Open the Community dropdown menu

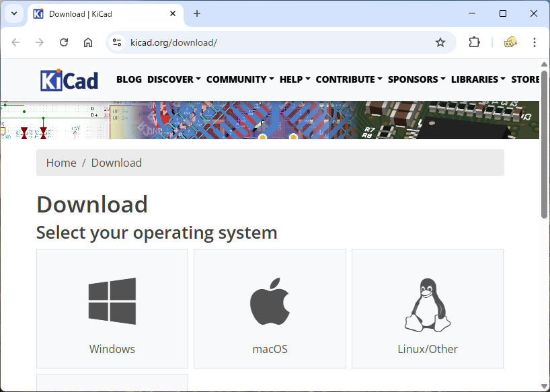pos(239,79)
